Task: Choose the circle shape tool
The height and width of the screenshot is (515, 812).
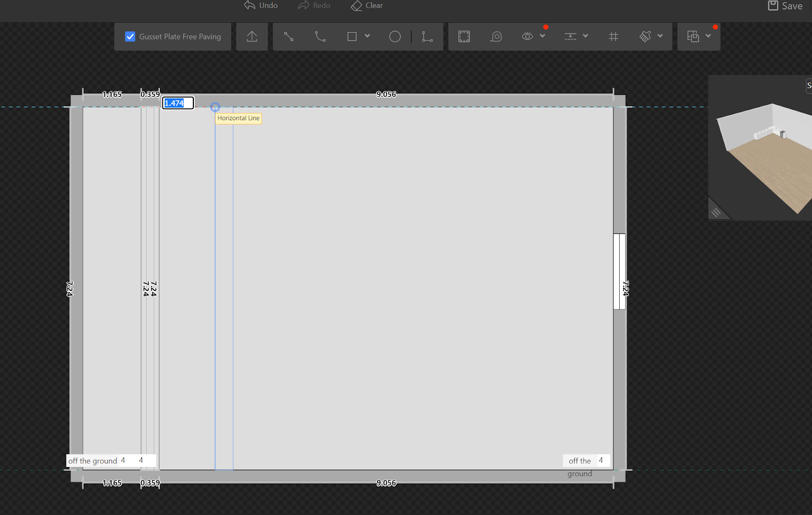Action: 395,37
